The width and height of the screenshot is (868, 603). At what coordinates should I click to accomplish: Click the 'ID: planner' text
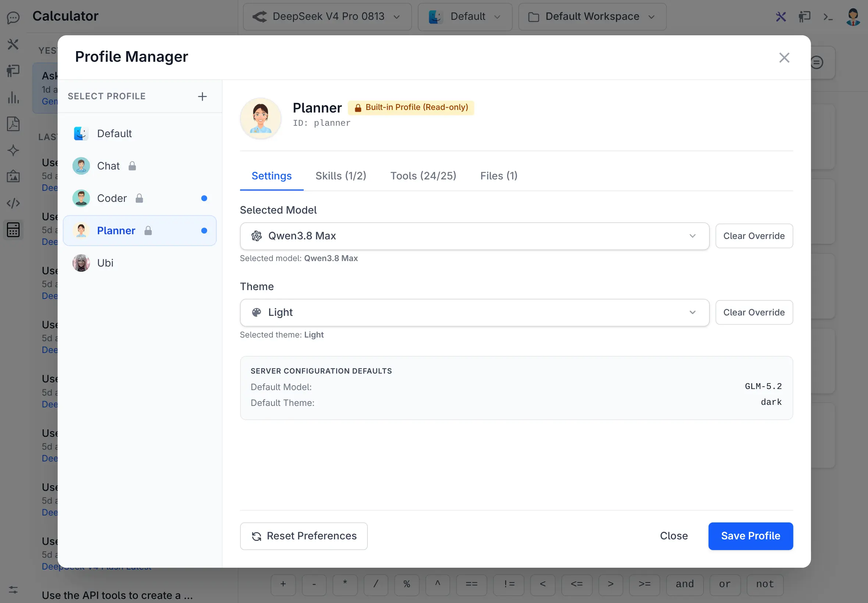321,123
